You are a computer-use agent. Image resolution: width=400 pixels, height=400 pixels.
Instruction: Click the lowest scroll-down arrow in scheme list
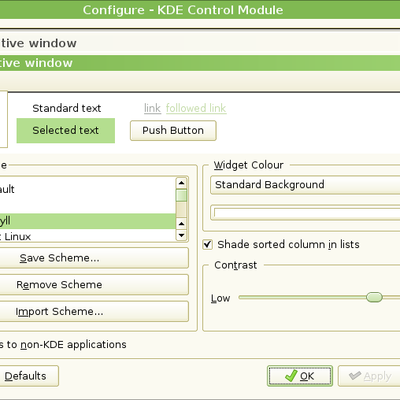[181, 235]
